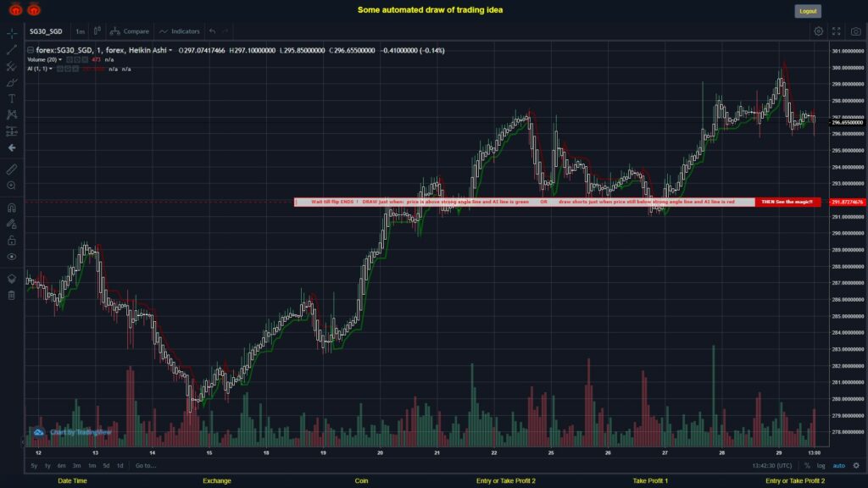Viewport: 868px width, 488px height.
Task: Click the red THEN See the magic label
Action: [787, 202]
